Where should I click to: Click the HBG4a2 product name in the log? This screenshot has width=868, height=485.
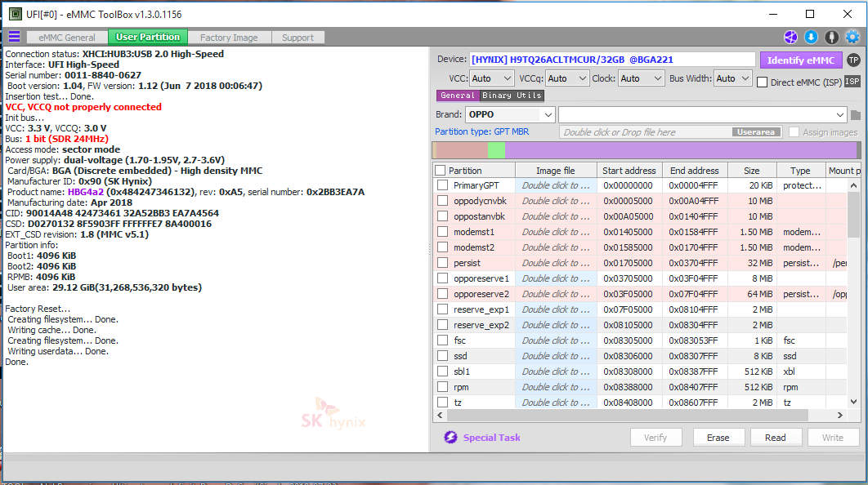(x=85, y=192)
